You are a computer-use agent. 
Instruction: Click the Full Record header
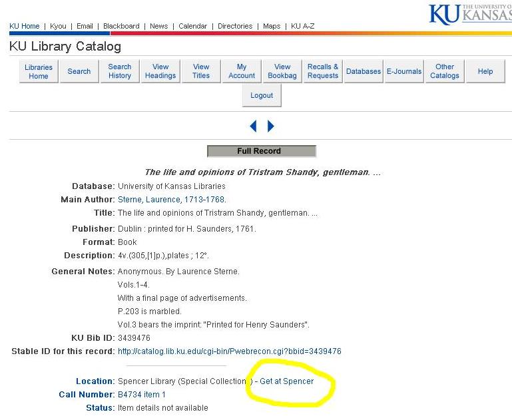(x=262, y=151)
